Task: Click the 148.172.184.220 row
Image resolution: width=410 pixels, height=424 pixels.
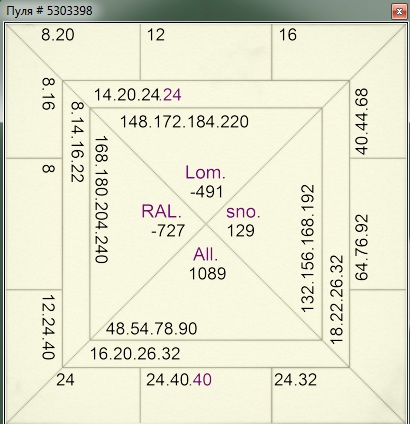Action: (184, 122)
